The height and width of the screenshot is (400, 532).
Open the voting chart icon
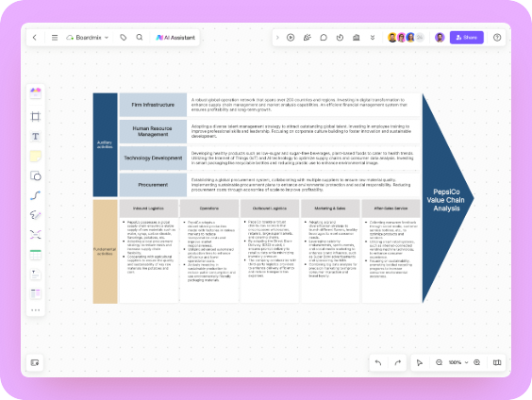(x=356, y=38)
